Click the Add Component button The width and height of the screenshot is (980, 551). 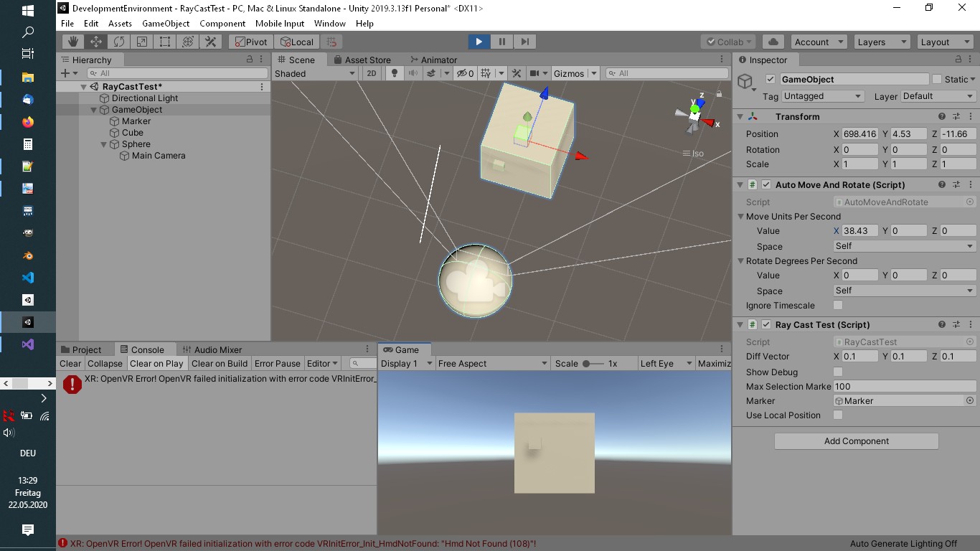click(855, 441)
